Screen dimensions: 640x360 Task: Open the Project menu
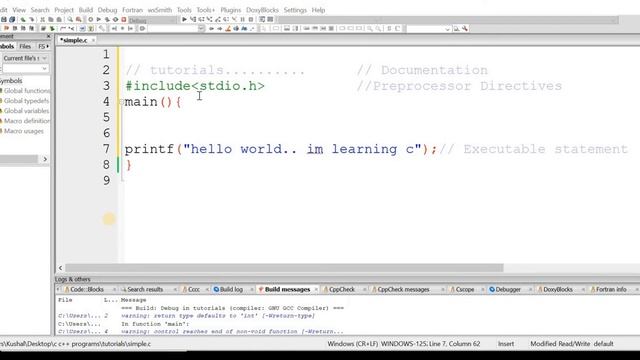click(x=64, y=10)
